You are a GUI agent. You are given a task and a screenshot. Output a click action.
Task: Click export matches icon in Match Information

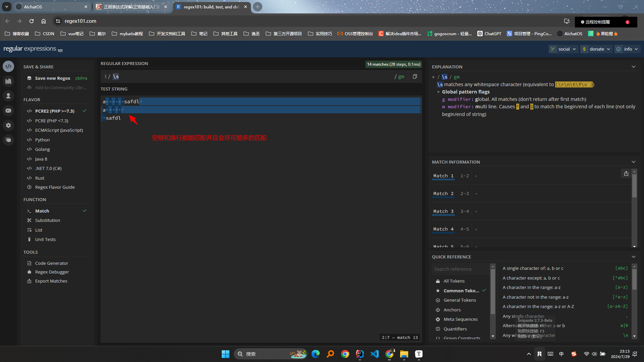click(x=626, y=173)
